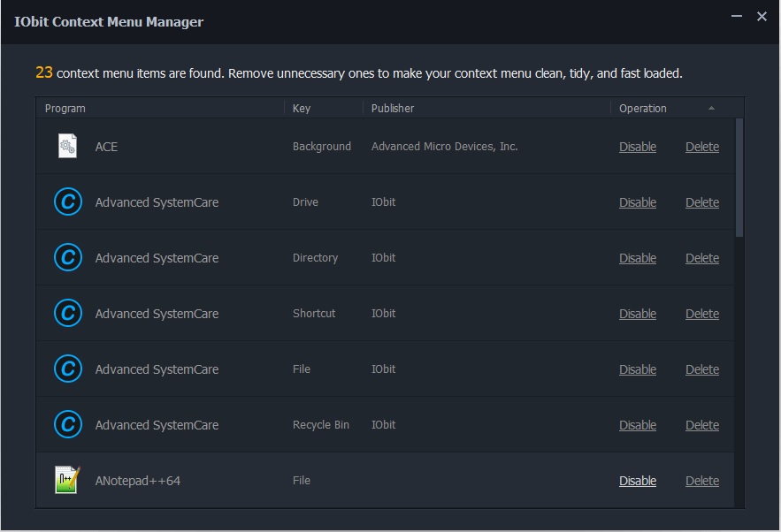
Task: Disable Advanced SystemCare Drive entry
Action: coord(638,202)
